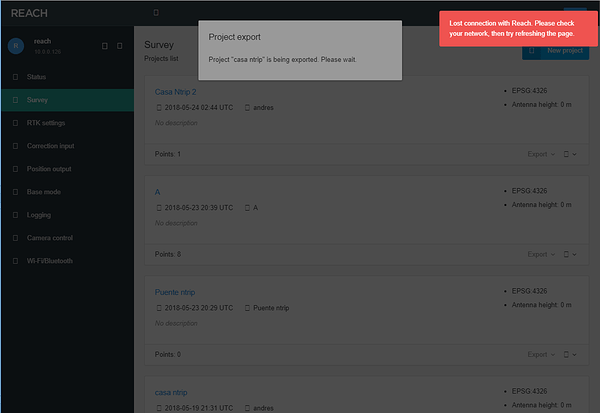
Task: Click the Status sidebar icon
Action: 15,77
